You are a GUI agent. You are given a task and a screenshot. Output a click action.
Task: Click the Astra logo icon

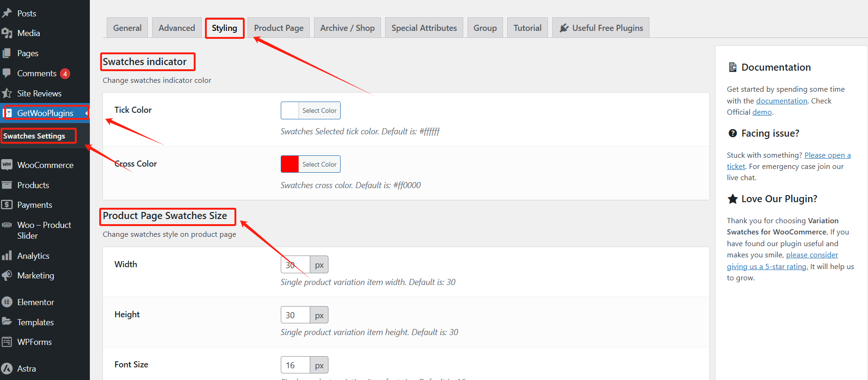pos(7,369)
